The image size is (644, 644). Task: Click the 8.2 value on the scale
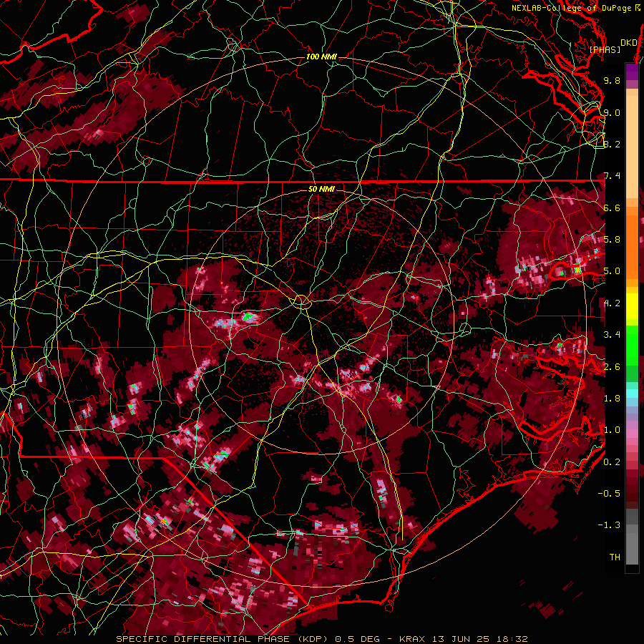[x=612, y=144]
